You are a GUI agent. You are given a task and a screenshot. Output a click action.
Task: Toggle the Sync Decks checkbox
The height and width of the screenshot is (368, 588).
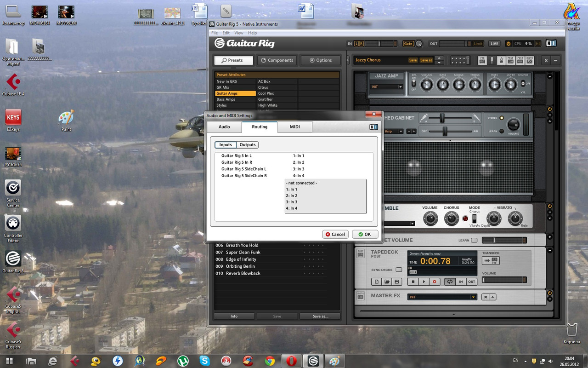pos(399,270)
